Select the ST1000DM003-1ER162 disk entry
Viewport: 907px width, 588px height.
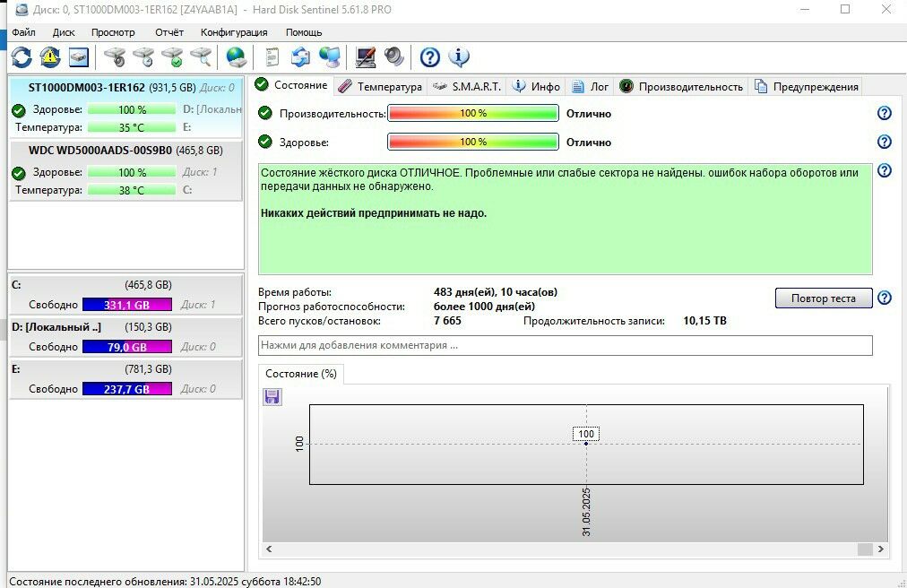[125, 108]
